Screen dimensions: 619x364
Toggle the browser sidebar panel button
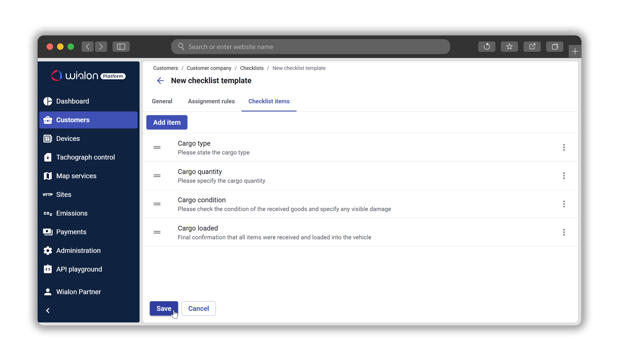[121, 47]
